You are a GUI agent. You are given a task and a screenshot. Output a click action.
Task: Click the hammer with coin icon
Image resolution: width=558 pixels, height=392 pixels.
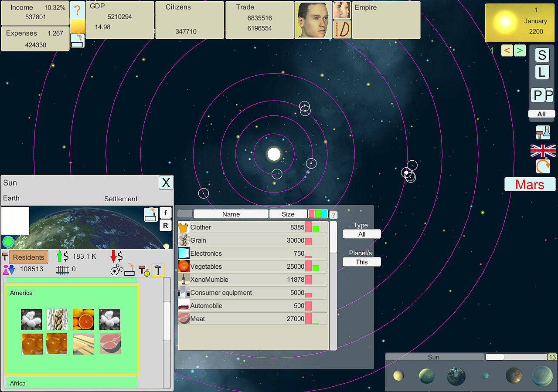click(144, 270)
